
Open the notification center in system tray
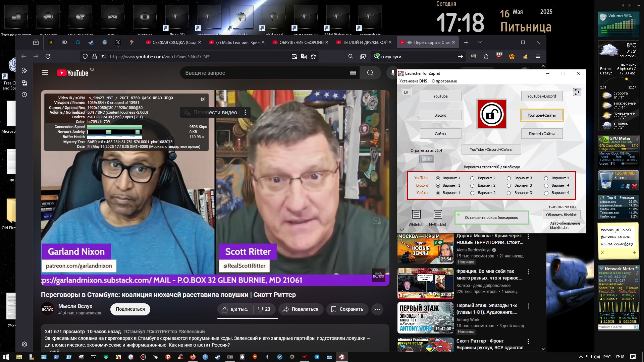[x=633, y=357]
